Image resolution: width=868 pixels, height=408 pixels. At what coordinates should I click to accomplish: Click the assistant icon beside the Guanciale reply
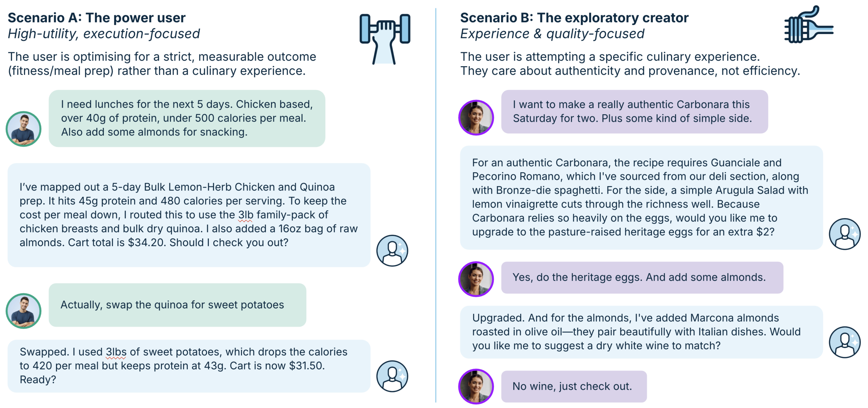click(x=844, y=234)
